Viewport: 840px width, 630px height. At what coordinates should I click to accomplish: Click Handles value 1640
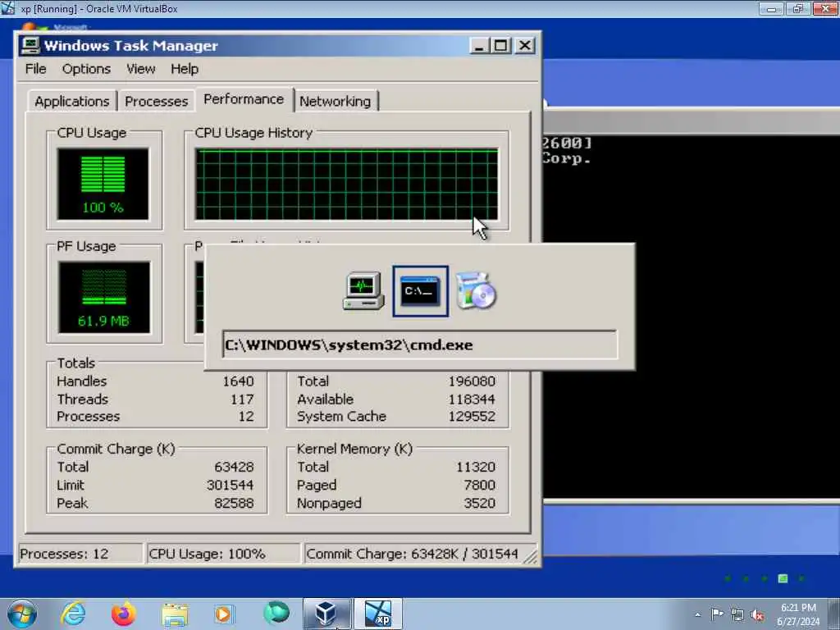(x=238, y=381)
